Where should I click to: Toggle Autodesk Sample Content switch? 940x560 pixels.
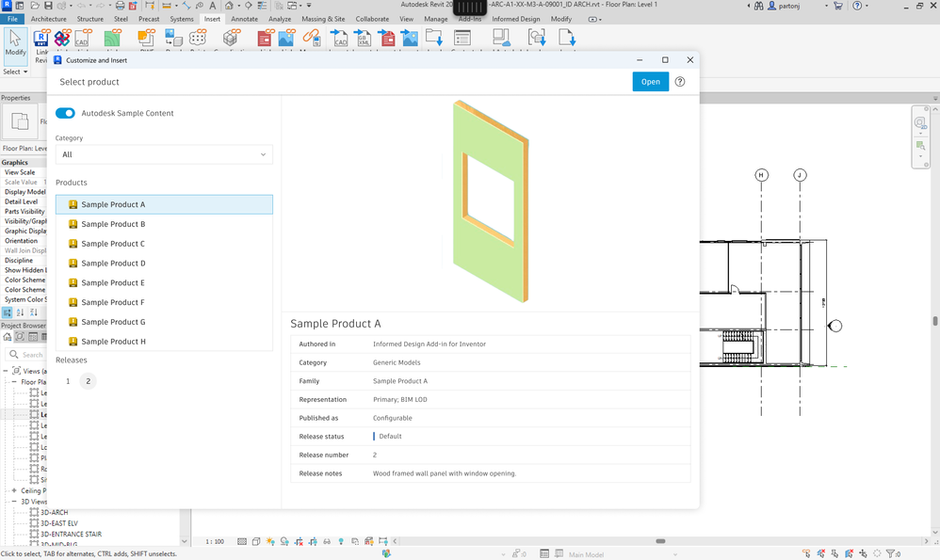point(65,112)
